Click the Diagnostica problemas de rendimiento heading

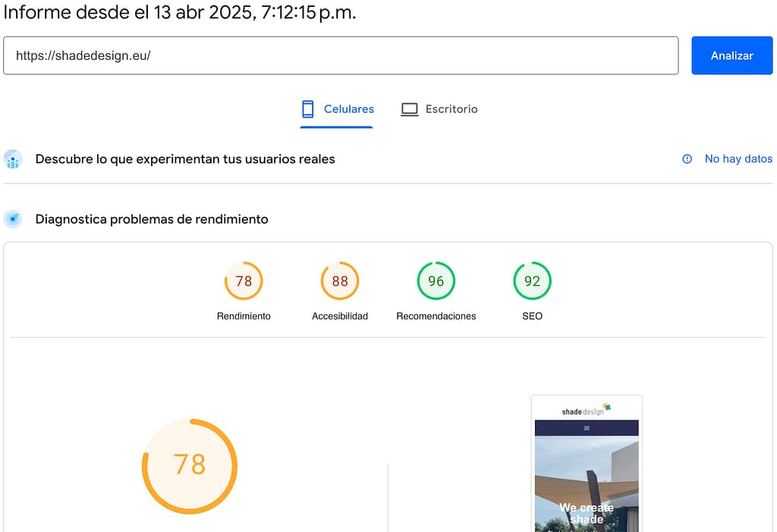[152, 219]
